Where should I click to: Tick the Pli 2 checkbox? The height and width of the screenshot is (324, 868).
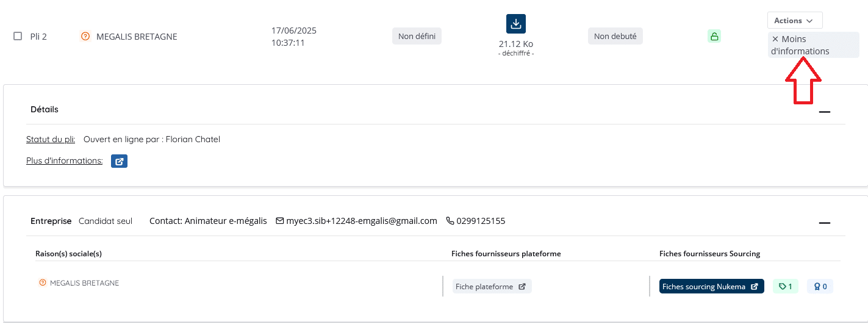pyautogui.click(x=18, y=36)
